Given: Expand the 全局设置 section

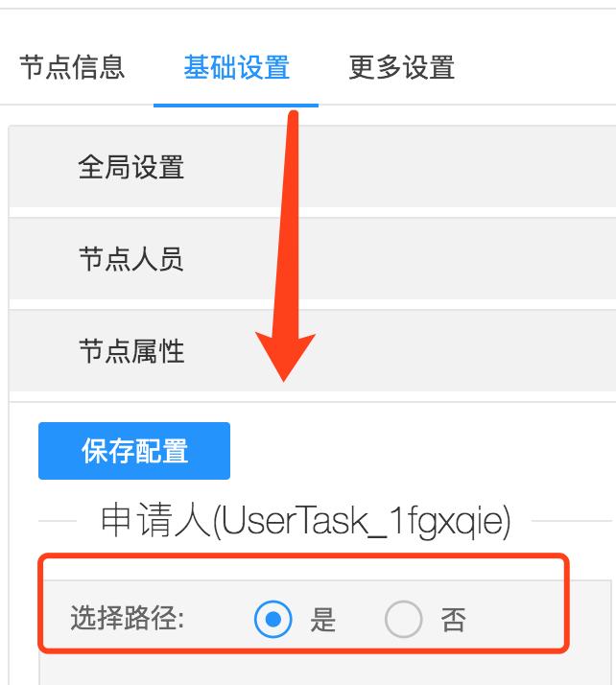Looking at the screenshot, I should pyautogui.click(x=313, y=167).
